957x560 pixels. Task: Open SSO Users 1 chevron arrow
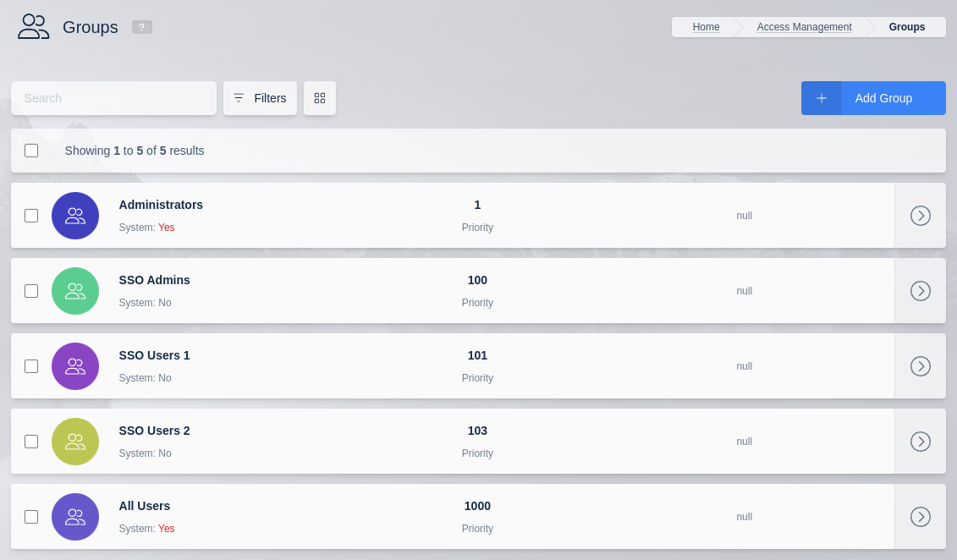[920, 366]
